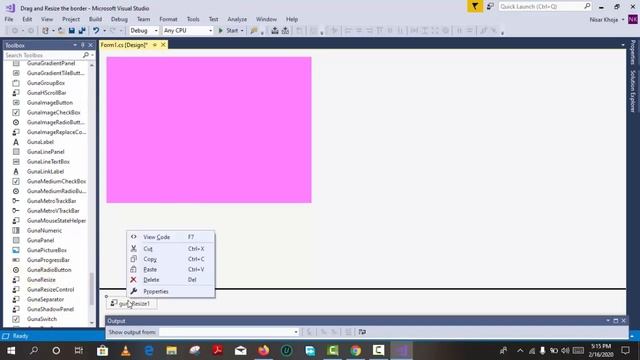This screenshot has height=360, width=640.
Task: Pin the Form1.cs design tab
Action: (x=155, y=45)
